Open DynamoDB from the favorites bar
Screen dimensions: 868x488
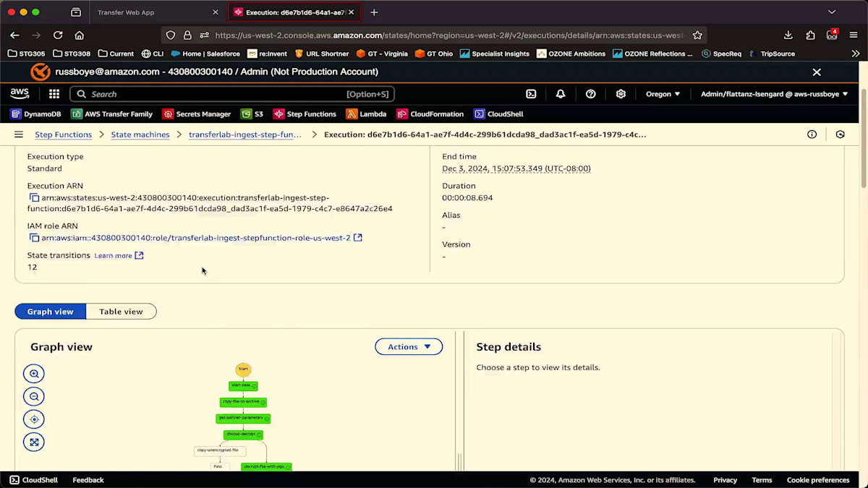click(x=36, y=114)
